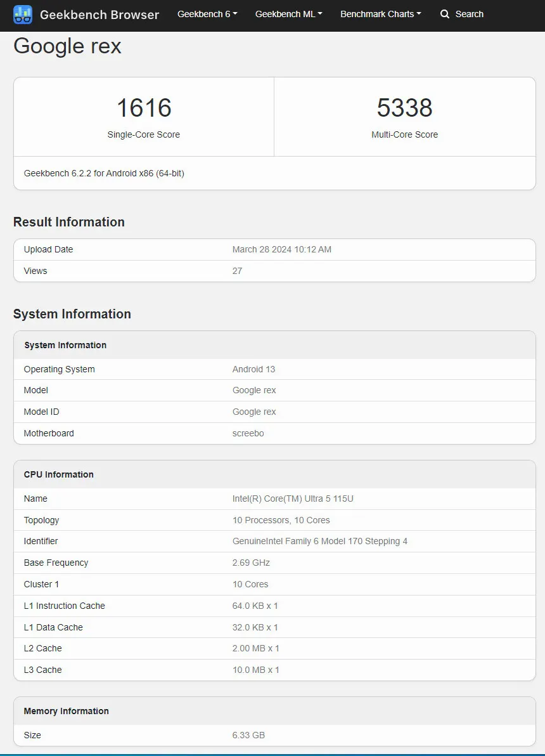Expand the Geekbench ML dropdown

(288, 14)
